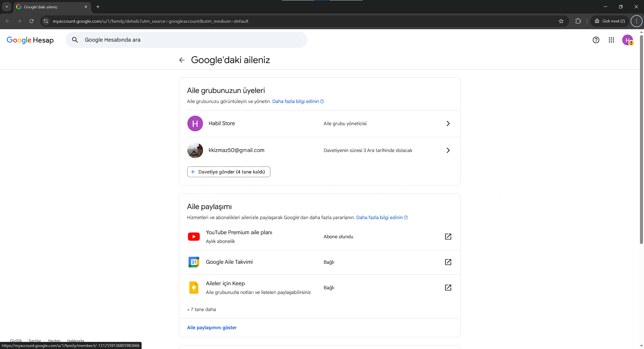Open the Google apps grid icon
The image size is (644, 349).
tap(611, 40)
